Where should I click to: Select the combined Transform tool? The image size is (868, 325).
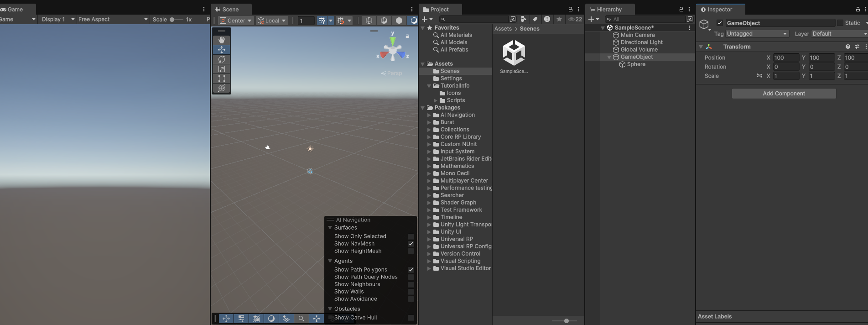(x=222, y=88)
